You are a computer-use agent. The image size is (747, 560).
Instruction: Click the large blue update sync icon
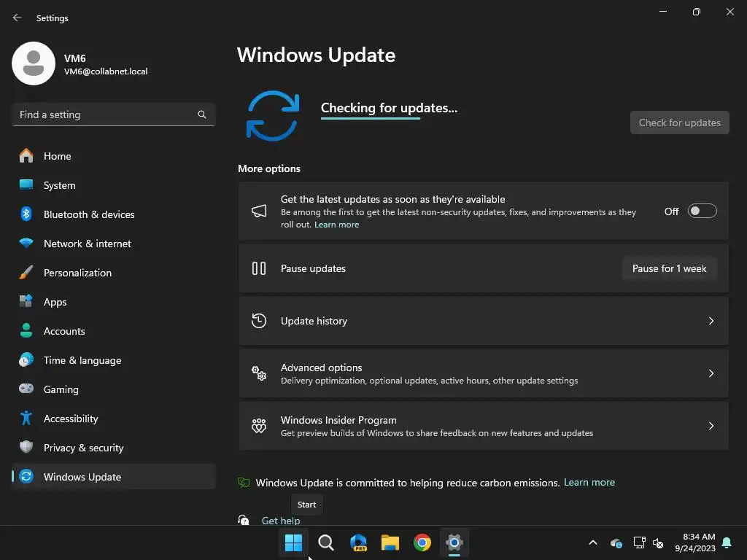[273, 116]
